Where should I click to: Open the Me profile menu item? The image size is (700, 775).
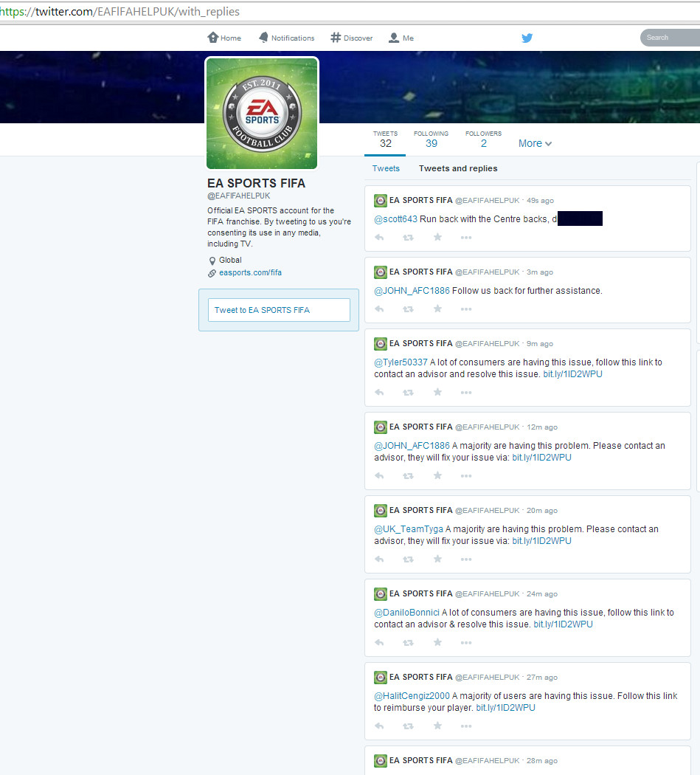401,38
